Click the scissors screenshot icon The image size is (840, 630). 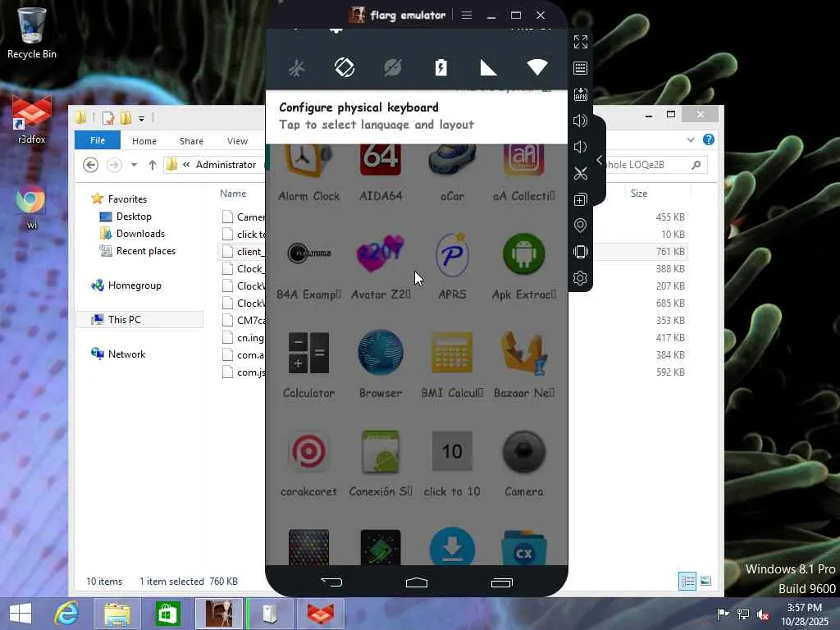580,173
